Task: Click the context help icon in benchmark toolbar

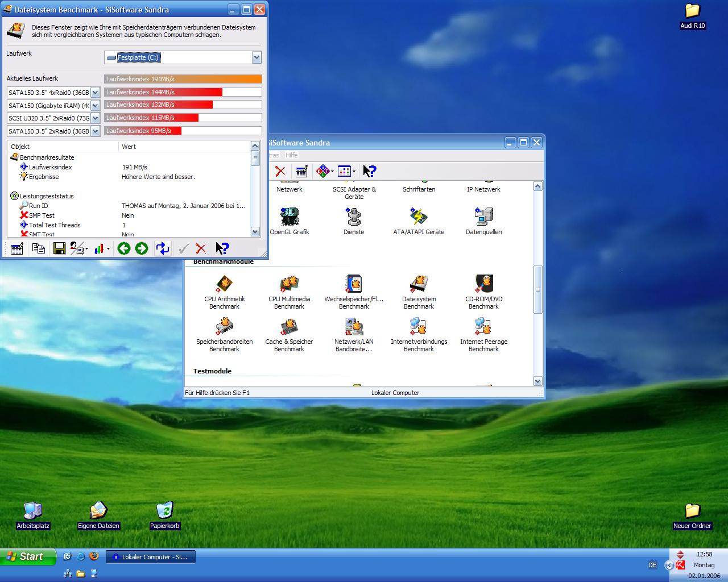Action: tap(222, 248)
